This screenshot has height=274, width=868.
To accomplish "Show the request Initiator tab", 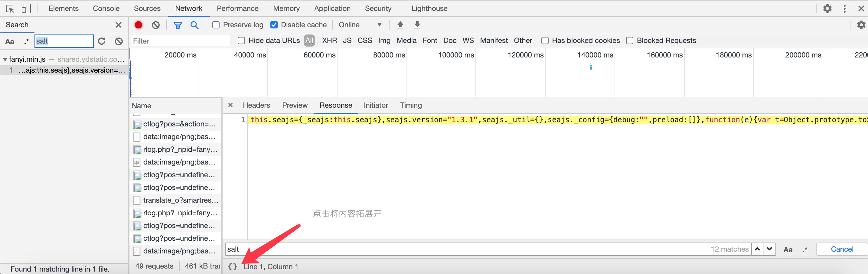I will [376, 105].
